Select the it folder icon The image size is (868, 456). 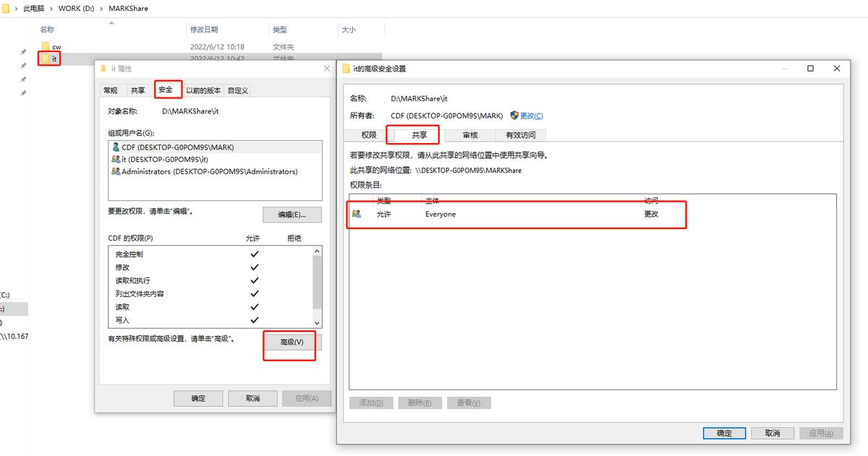[x=46, y=59]
